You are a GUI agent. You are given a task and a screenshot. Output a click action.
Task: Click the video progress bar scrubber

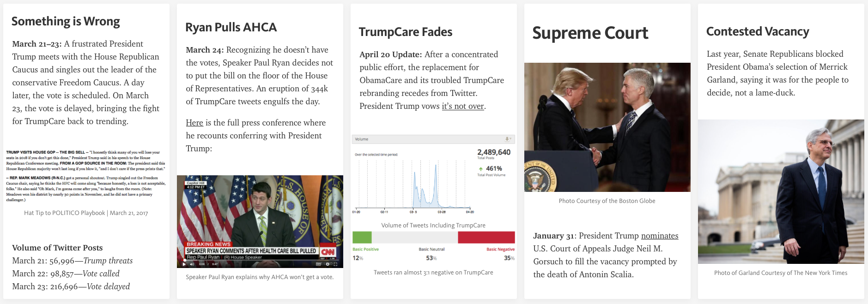tap(185, 261)
